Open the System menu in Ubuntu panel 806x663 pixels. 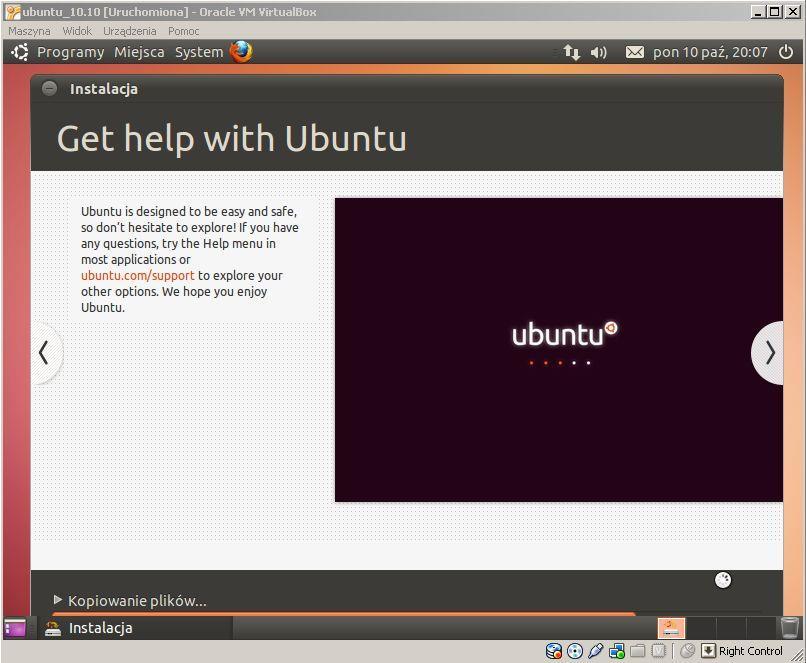pyautogui.click(x=199, y=52)
